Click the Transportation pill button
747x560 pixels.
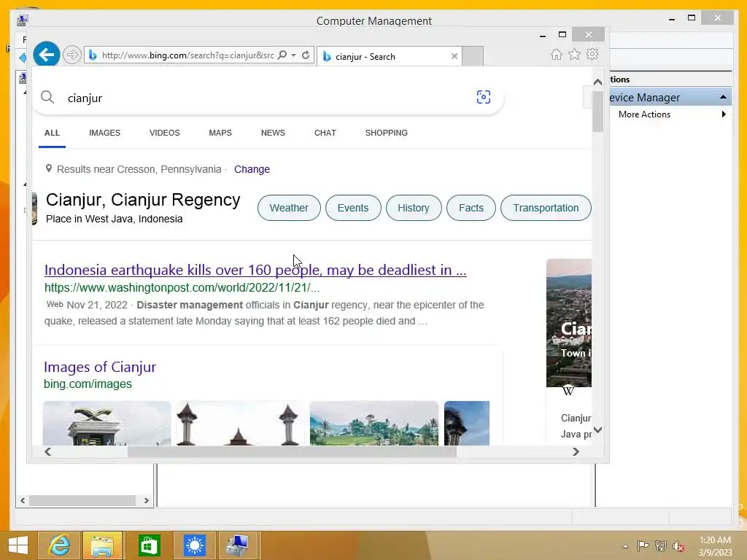pos(546,208)
